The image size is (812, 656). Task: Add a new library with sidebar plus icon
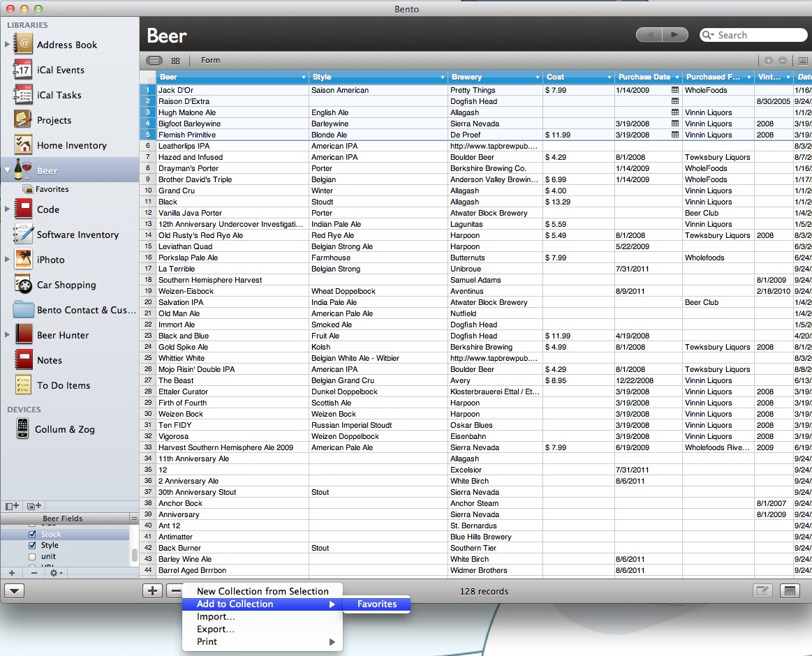point(12,506)
